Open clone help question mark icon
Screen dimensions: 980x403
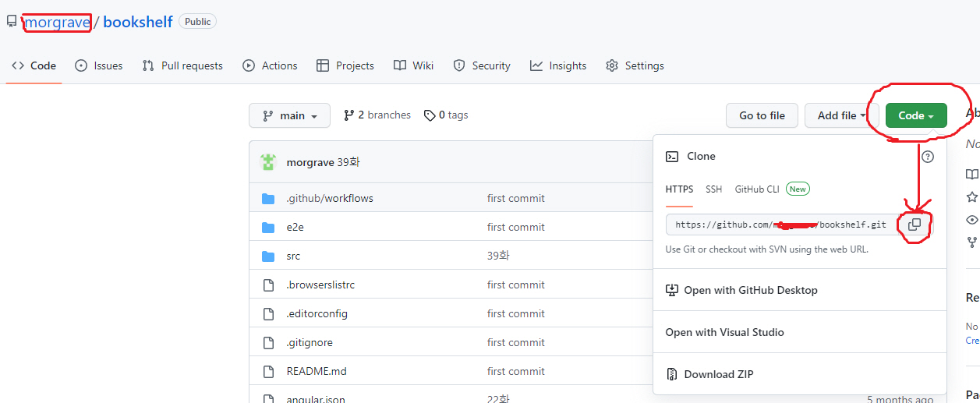coord(928,157)
